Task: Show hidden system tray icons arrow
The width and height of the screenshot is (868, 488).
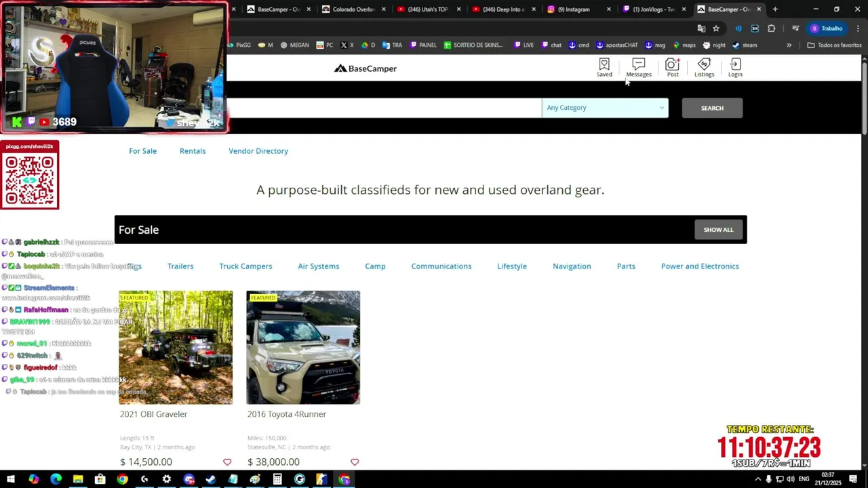Action: pos(758,479)
